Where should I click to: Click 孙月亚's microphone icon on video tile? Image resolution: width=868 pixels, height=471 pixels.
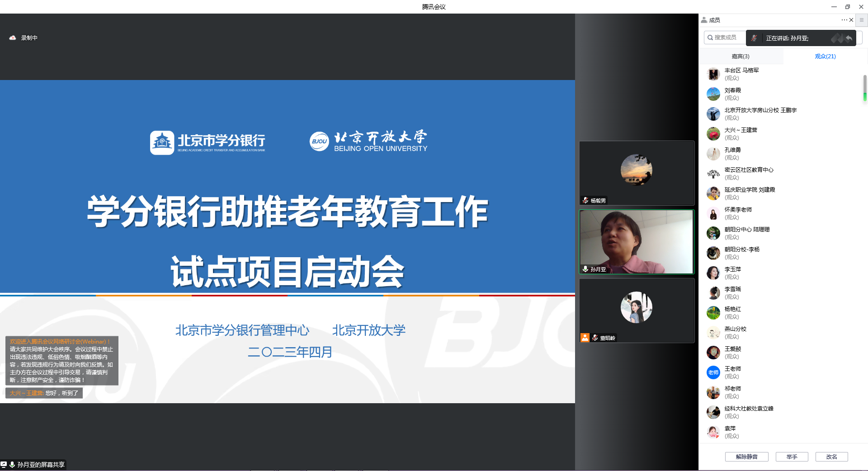(585, 269)
